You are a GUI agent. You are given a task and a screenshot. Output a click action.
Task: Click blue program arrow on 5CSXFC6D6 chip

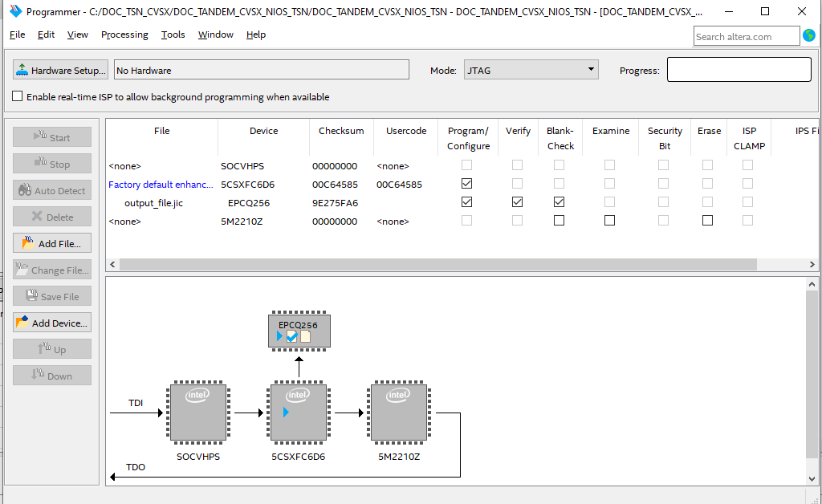click(x=286, y=413)
